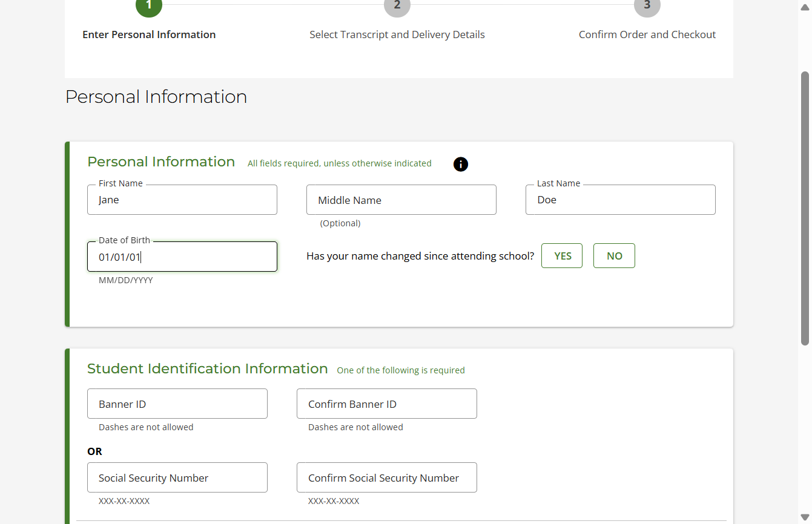Click 'Dashes are not allowed' under Confirm Banner ID
The height and width of the screenshot is (524, 812).
(355, 427)
